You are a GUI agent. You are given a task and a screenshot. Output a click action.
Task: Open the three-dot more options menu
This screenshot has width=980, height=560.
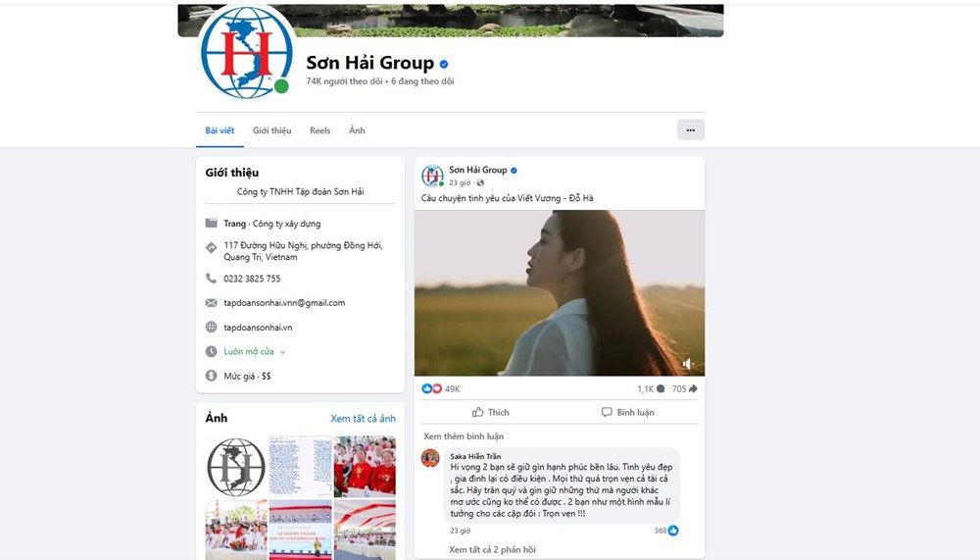coord(690,129)
